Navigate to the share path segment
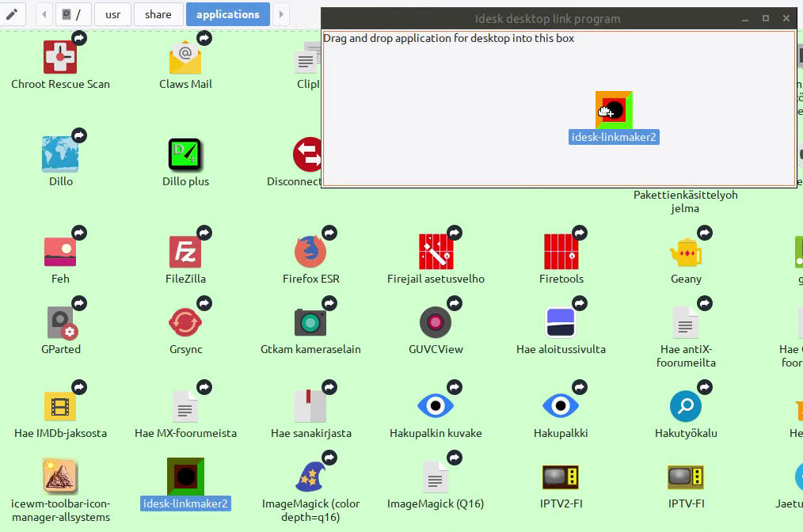 tap(158, 14)
